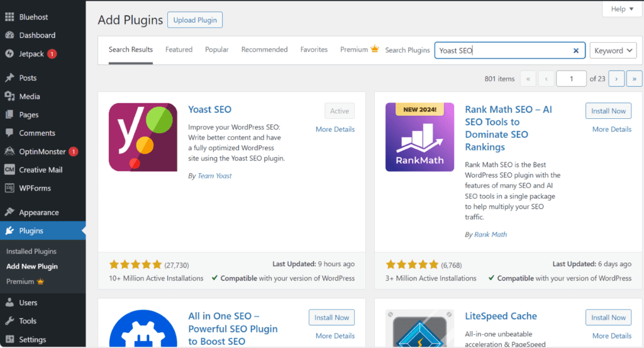The height and width of the screenshot is (348, 644).
Task: Switch to Recommended tab
Action: click(x=265, y=50)
